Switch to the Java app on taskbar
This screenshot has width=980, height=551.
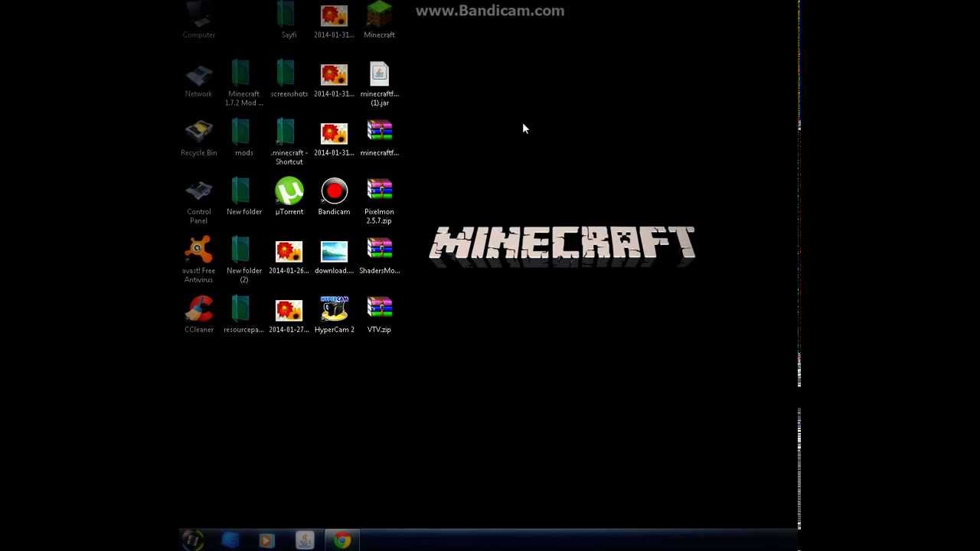coord(305,540)
